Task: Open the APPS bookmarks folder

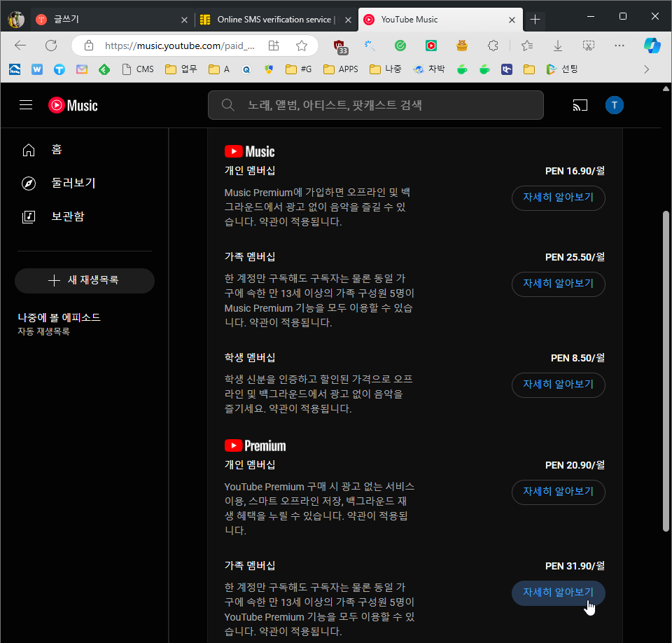Action: point(341,69)
